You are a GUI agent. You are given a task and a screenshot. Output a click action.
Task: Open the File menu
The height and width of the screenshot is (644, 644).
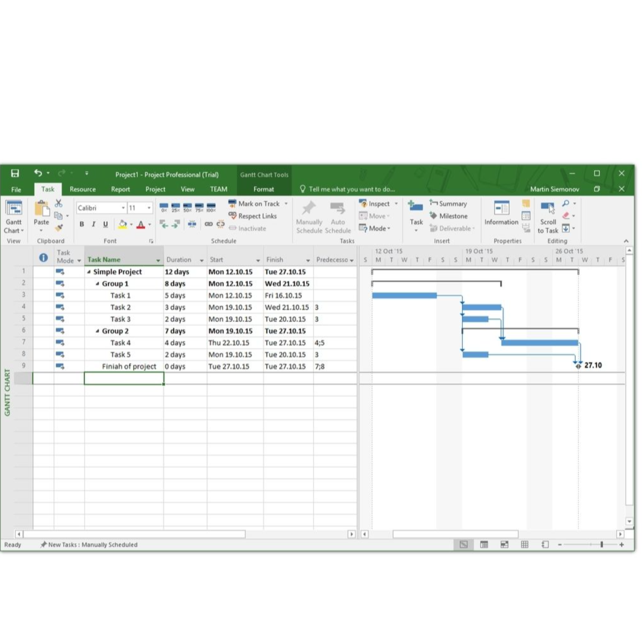point(16,189)
